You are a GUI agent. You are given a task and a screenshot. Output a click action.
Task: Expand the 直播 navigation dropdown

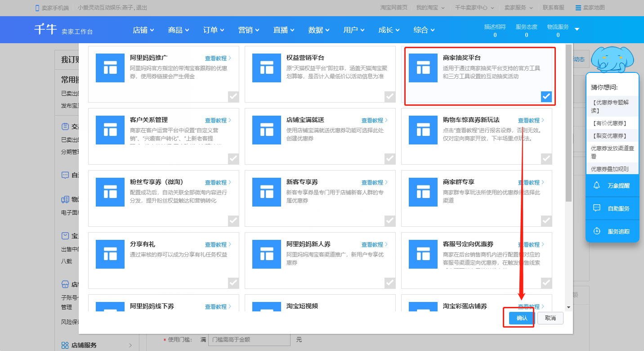(284, 30)
